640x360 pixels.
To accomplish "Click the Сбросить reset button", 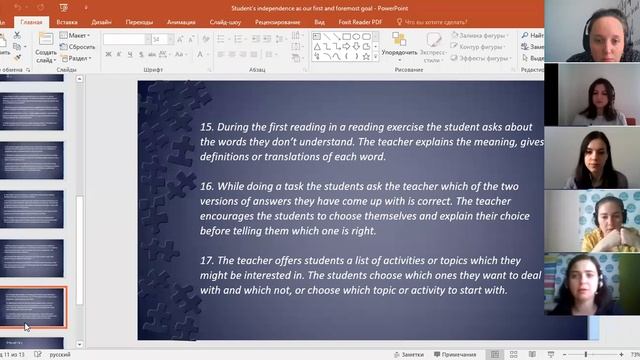I will pos(78,47).
